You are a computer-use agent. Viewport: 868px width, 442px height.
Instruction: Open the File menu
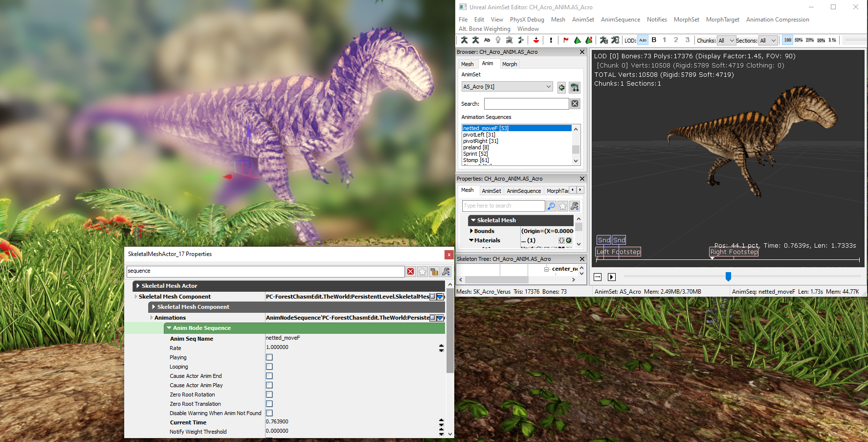(x=463, y=20)
